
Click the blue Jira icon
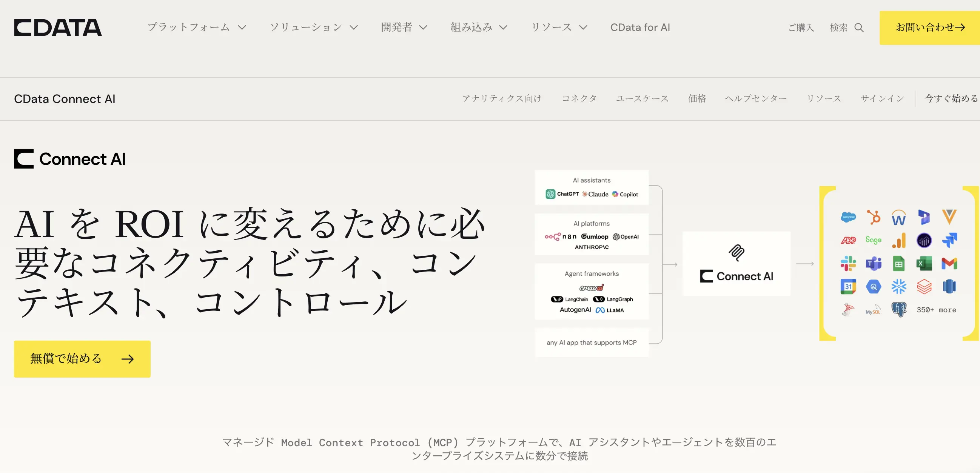(x=949, y=240)
